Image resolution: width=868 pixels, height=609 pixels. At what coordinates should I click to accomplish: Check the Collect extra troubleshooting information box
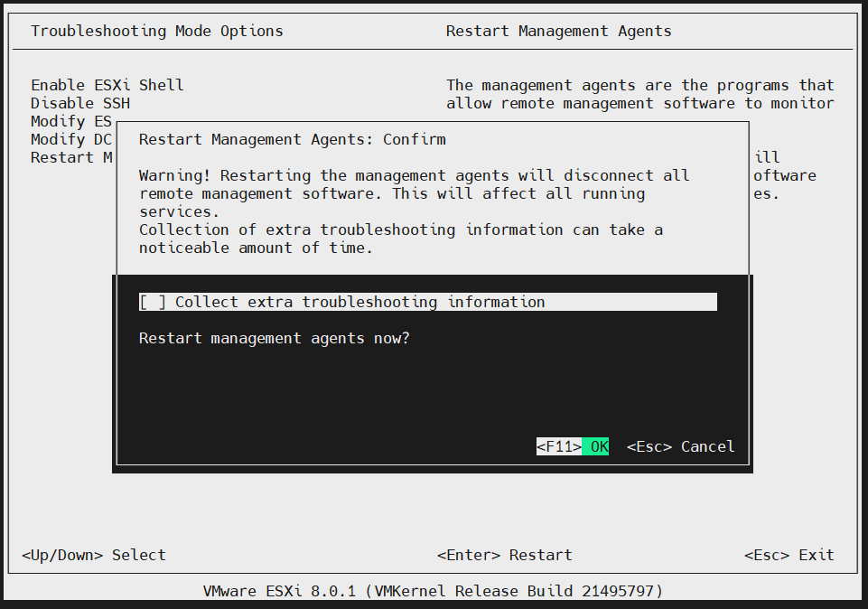153,302
